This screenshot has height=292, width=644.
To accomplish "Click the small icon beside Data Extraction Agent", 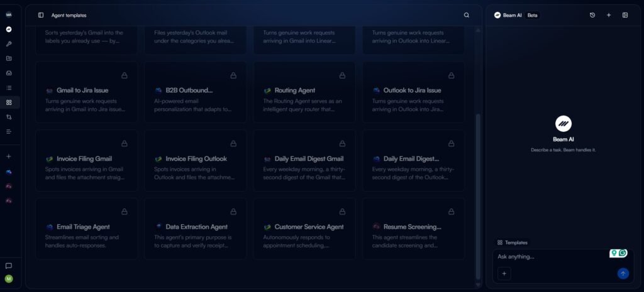I will click(158, 227).
